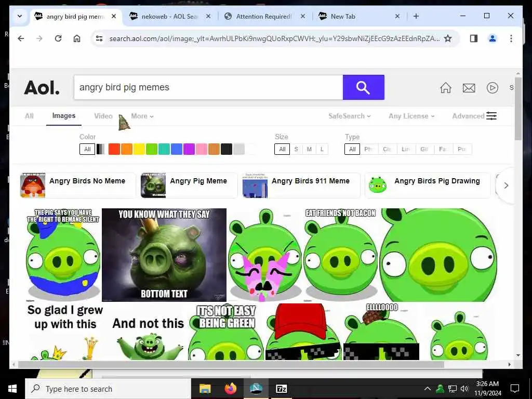The width and height of the screenshot is (532, 399).
Task: Filter images by red color swatch
Action: pyautogui.click(x=114, y=149)
